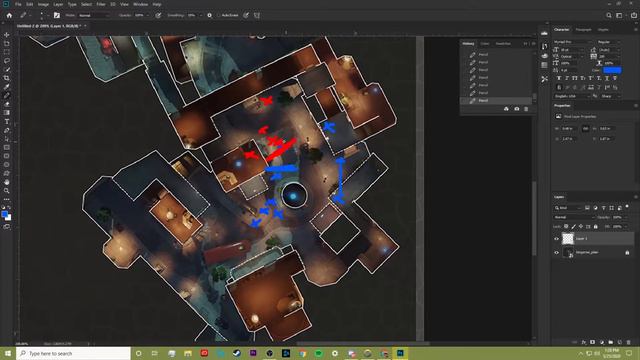Hide Layer 1 visibility eye

tap(556, 239)
